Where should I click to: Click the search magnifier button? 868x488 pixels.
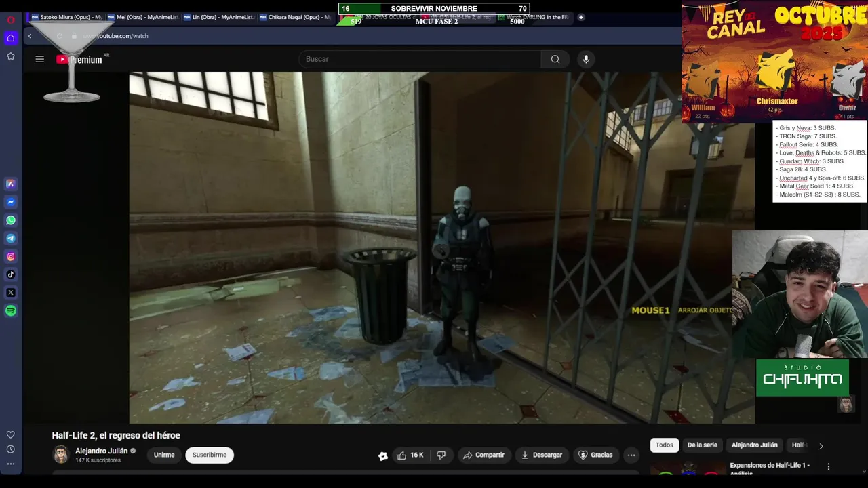click(x=555, y=59)
